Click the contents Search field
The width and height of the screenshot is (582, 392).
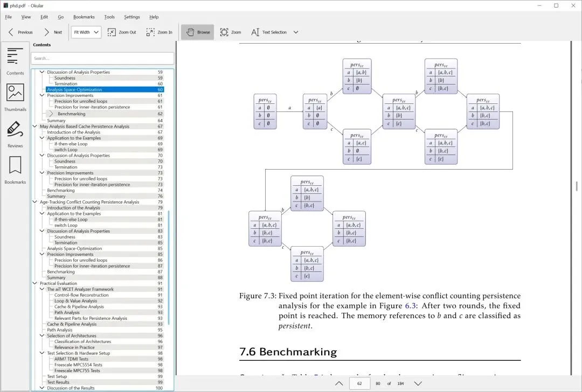tap(102, 58)
